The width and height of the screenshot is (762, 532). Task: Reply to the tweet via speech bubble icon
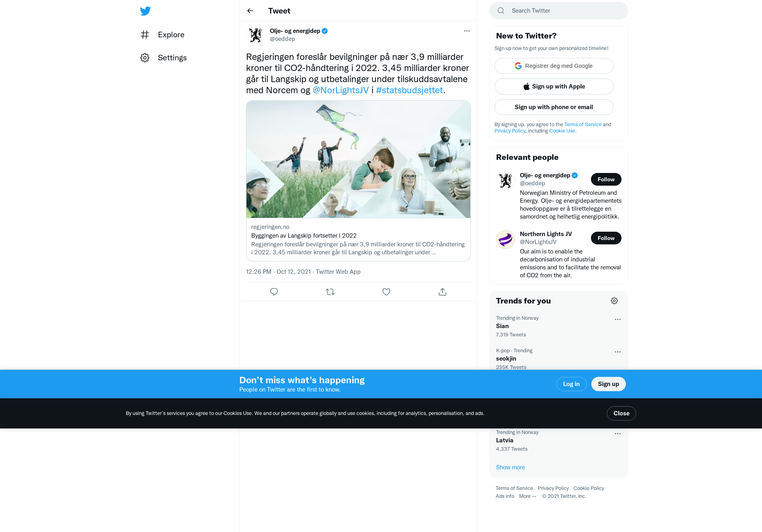pyautogui.click(x=274, y=292)
